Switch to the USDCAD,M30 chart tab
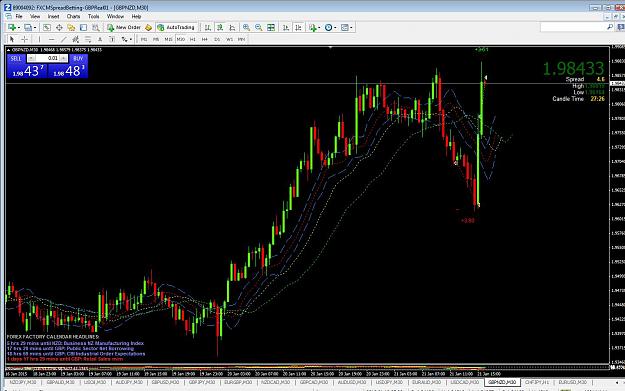625x391 pixels. 465,382
